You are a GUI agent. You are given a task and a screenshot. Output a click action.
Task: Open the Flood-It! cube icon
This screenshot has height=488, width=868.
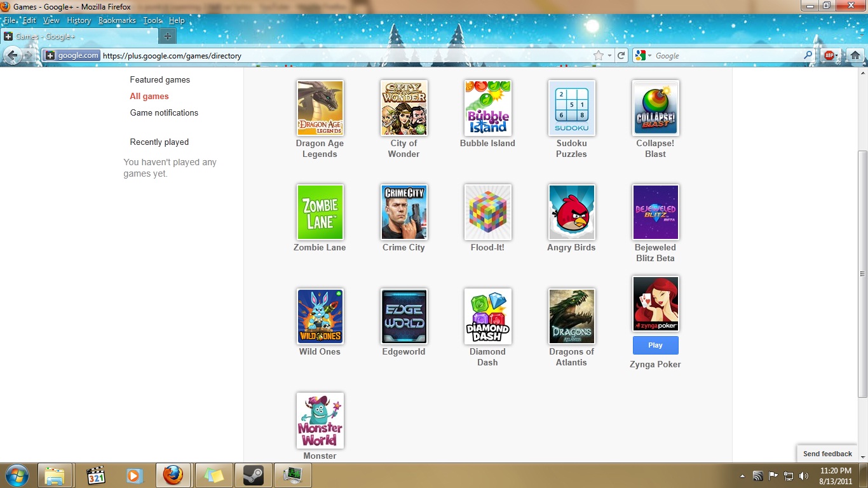point(488,212)
